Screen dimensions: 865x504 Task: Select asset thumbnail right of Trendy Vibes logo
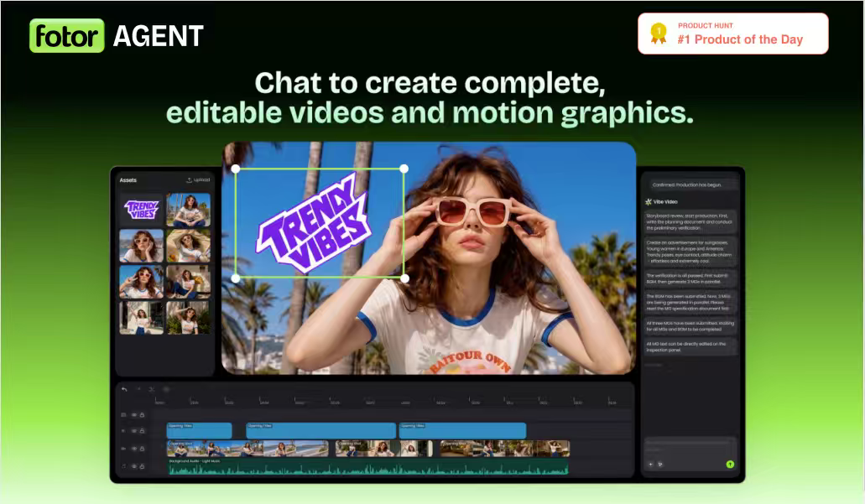tap(189, 210)
